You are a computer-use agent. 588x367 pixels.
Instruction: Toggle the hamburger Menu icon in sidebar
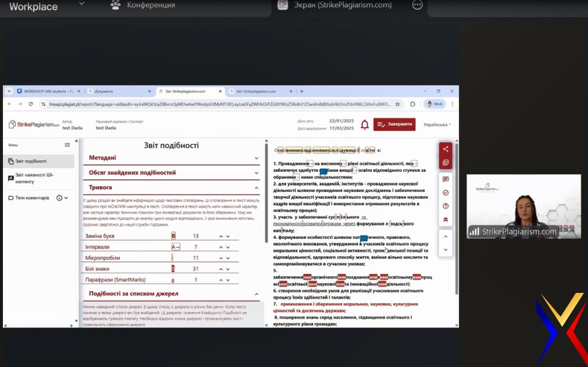click(x=67, y=145)
